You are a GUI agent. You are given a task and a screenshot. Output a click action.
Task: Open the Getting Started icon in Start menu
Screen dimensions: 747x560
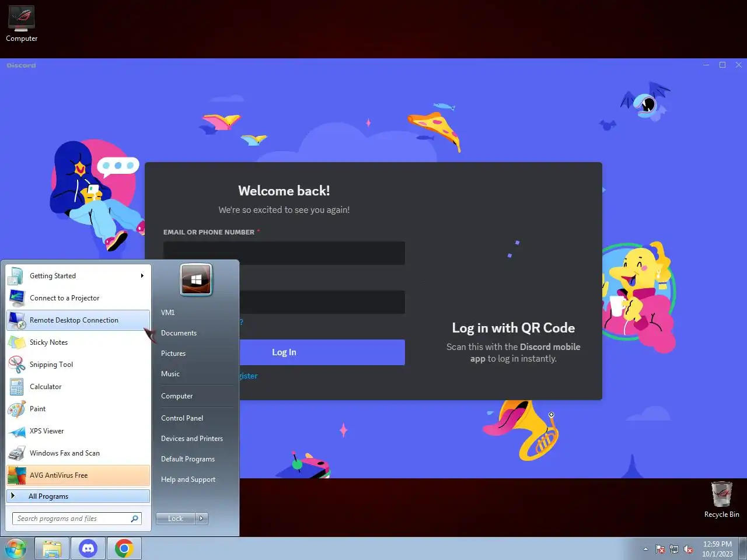click(x=16, y=276)
